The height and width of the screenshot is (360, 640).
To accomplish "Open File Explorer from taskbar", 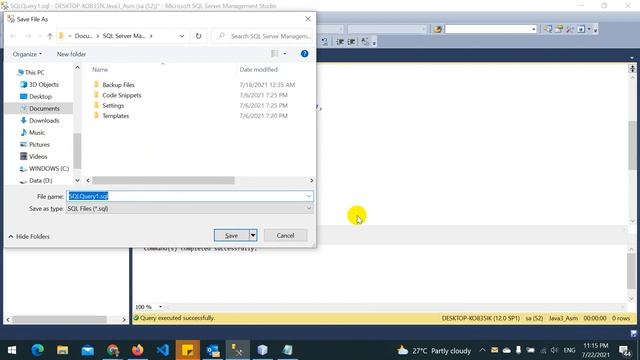I will (62, 350).
